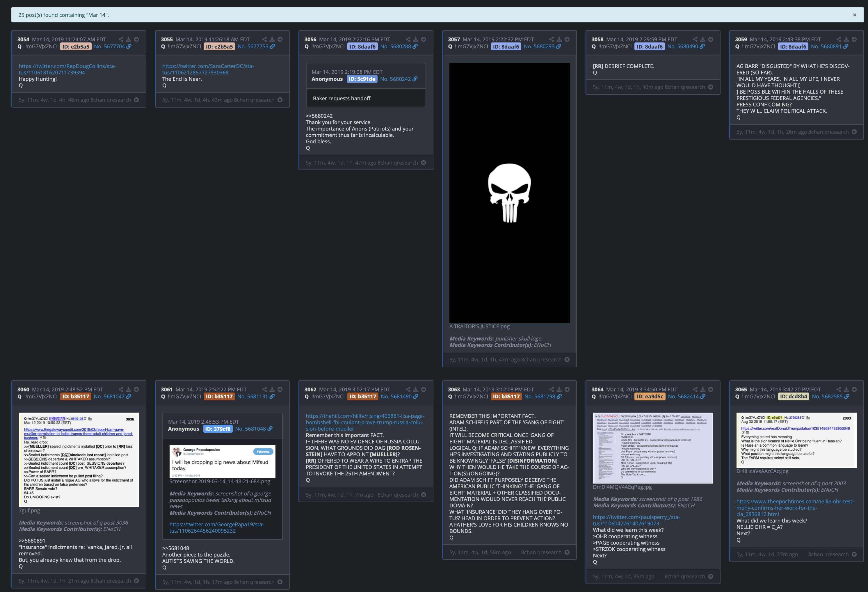Click '>>5680242' reply reference in post 3056
Image resolution: width=868 pixels, height=592 pixels.
pos(319,116)
